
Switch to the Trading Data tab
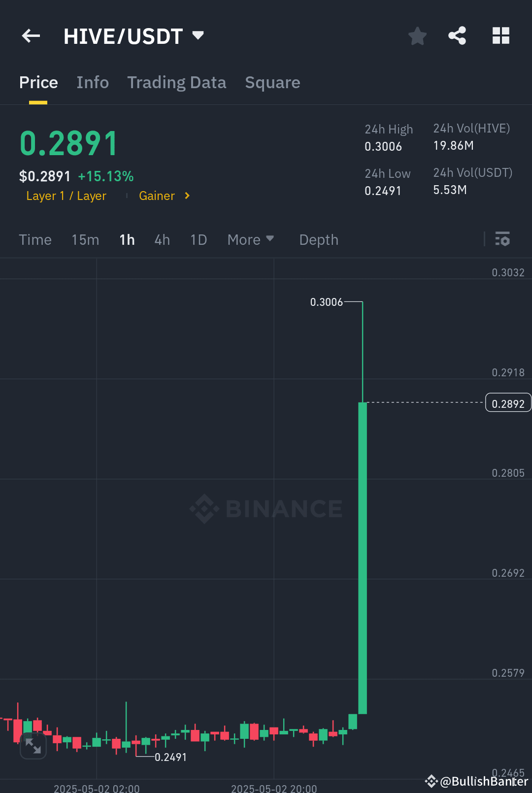pos(176,82)
